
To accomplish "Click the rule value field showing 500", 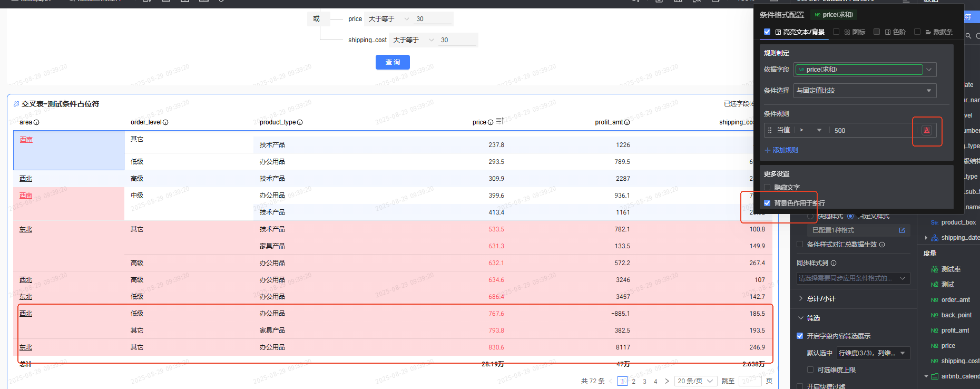I will pos(869,130).
